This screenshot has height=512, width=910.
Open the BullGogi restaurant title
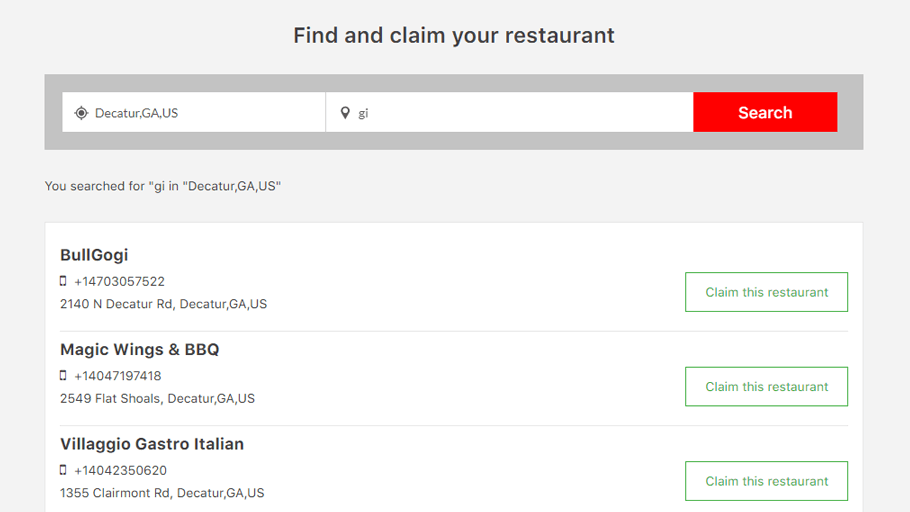(x=94, y=255)
